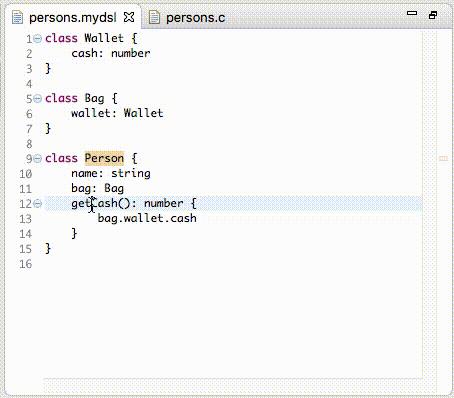Collapse the class Bag fold marker
Image resolution: width=454 pixels, height=398 pixels.
click(38, 98)
